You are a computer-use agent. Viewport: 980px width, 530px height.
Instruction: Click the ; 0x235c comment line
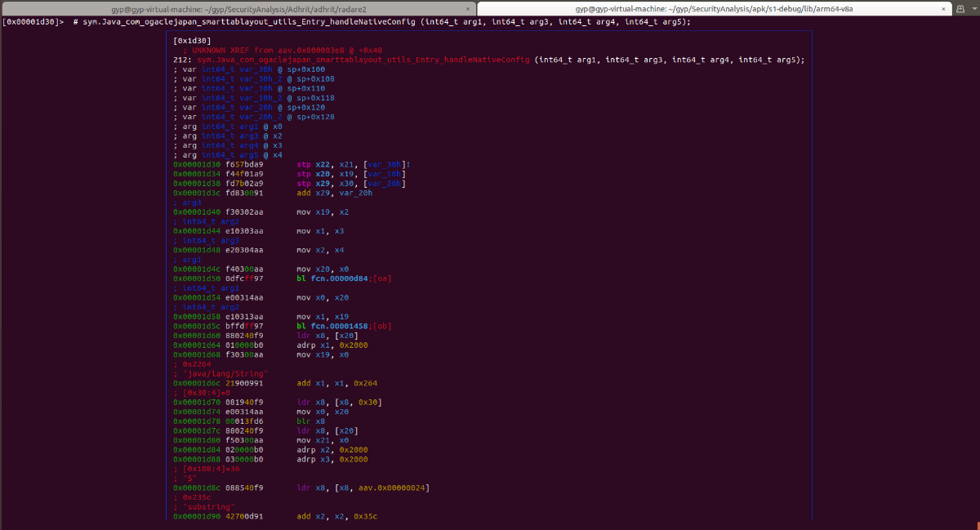point(193,497)
